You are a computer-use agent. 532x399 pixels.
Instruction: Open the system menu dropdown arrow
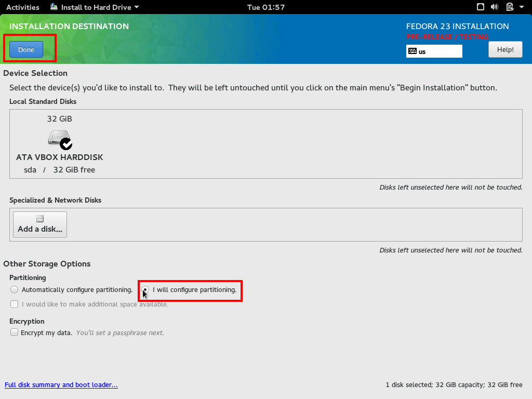[x=521, y=7]
